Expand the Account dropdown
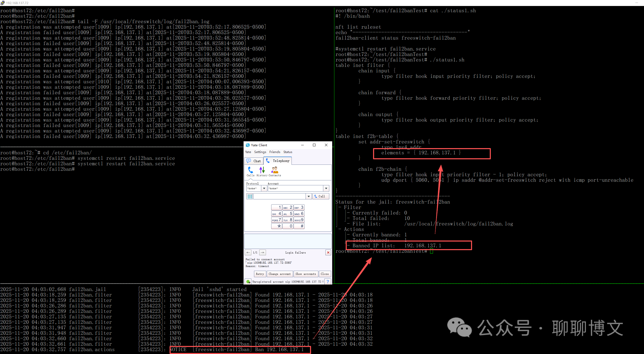This screenshot has height=354, width=644. [326, 188]
